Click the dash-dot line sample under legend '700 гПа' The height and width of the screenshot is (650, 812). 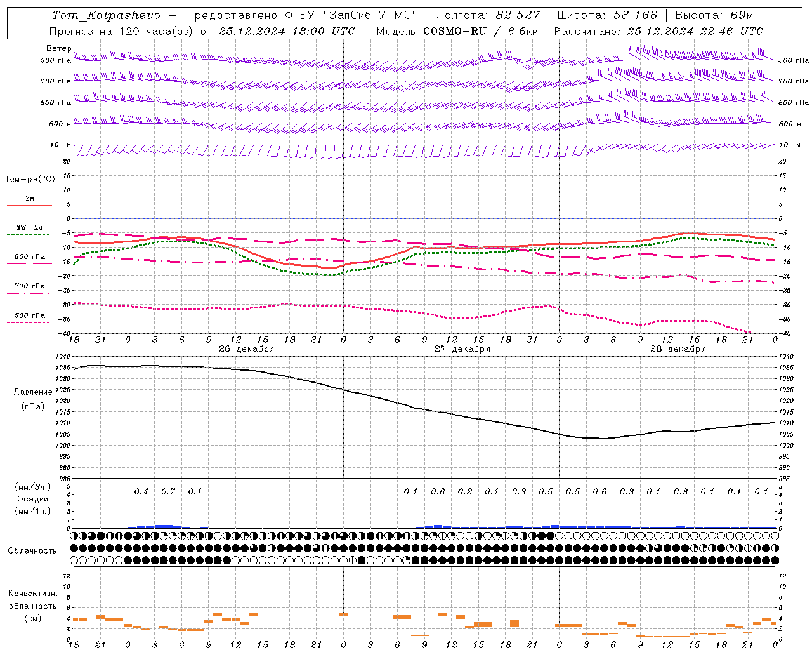[x=28, y=293]
